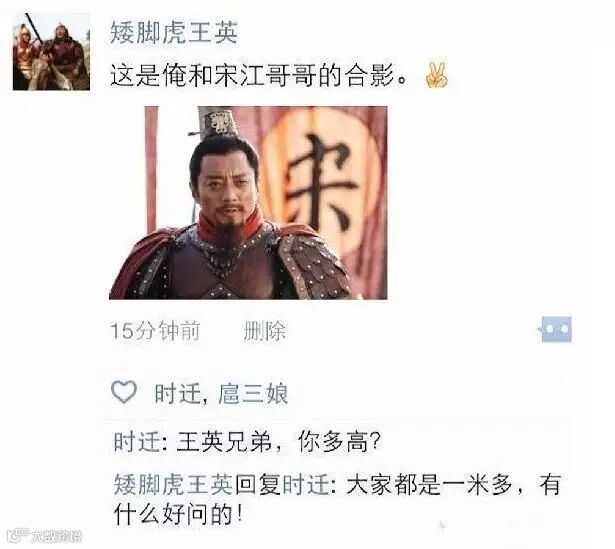Open 矮脚虎王英 profile from post header
Image resolution: width=615 pixels, height=549 pixels.
click(174, 33)
